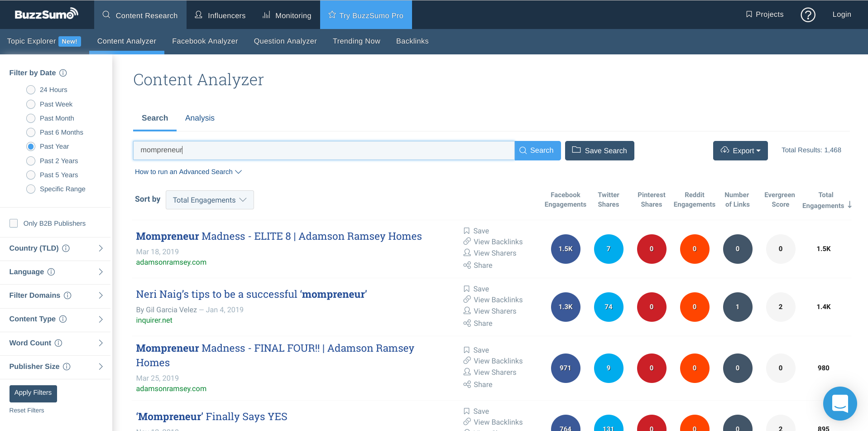Save the 'Mompreneur' Finally Says YES article
Screen dimensions: 868x431
[476, 411]
